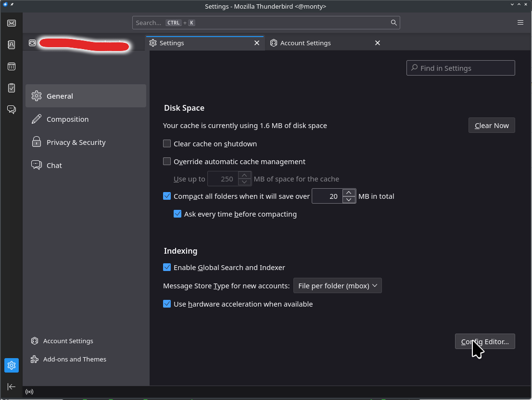Close the Settings tab
Screen dimensions: 532x400
click(x=257, y=43)
